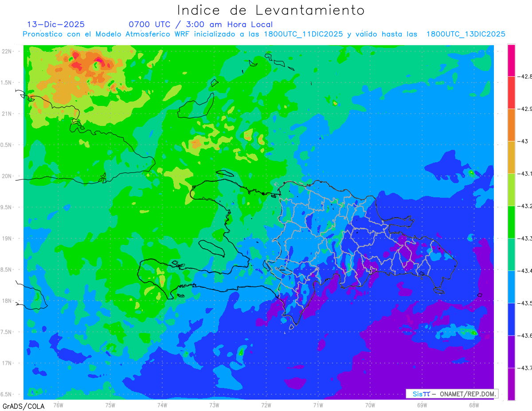532x411 pixels.
Task: Pick the teal swatch between -43.3 and -43.4
Action: [511, 254]
